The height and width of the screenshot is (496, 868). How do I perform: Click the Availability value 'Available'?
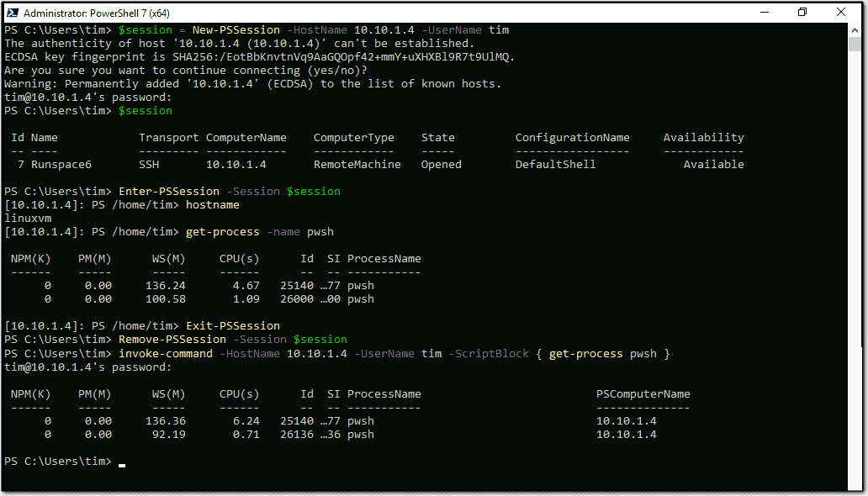coord(713,164)
